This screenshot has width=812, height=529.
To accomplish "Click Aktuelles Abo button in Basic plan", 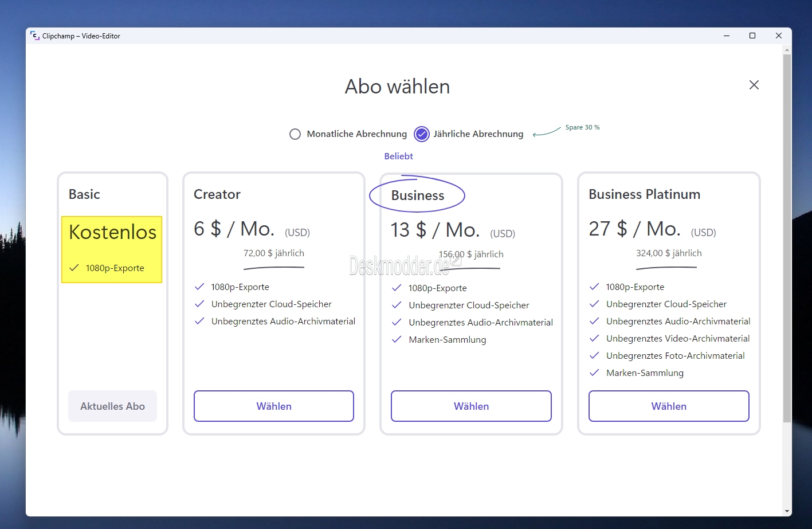I will click(112, 406).
